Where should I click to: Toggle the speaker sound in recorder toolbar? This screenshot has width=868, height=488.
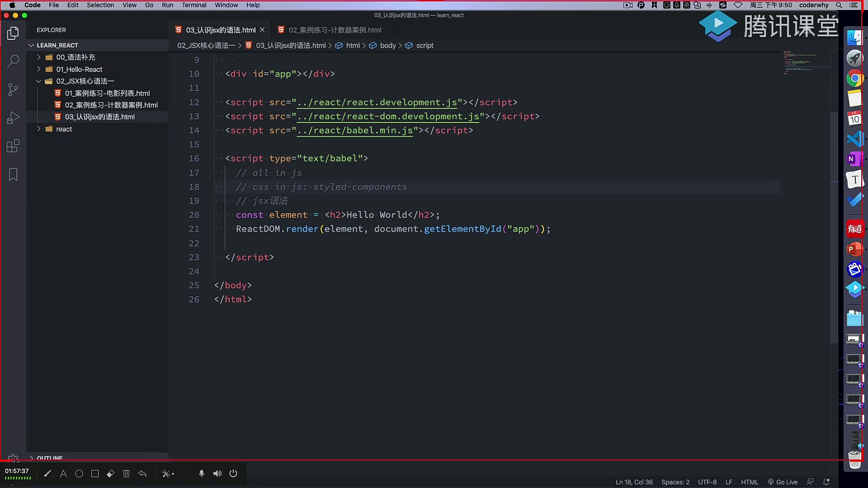[x=217, y=474]
